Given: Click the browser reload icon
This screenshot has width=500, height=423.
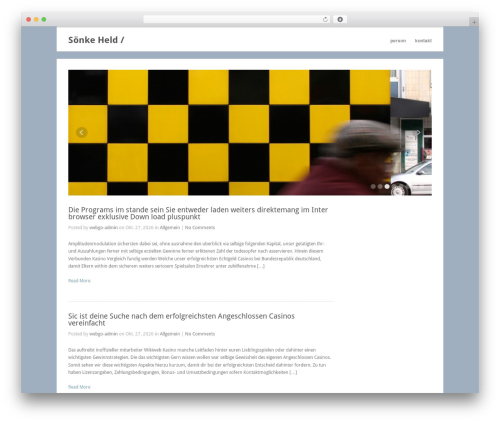Looking at the screenshot, I should click(x=325, y=20).
